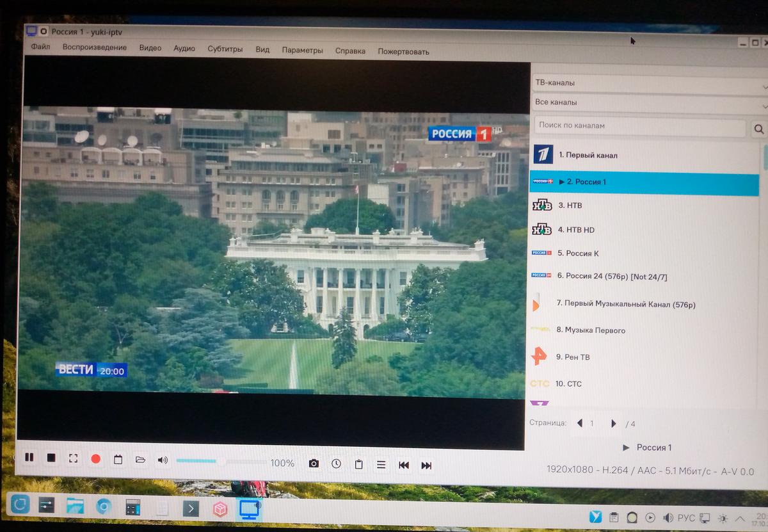Open the settings sliders app in taskbar
This screenshot has width=768, height=532.
(47, 506)
